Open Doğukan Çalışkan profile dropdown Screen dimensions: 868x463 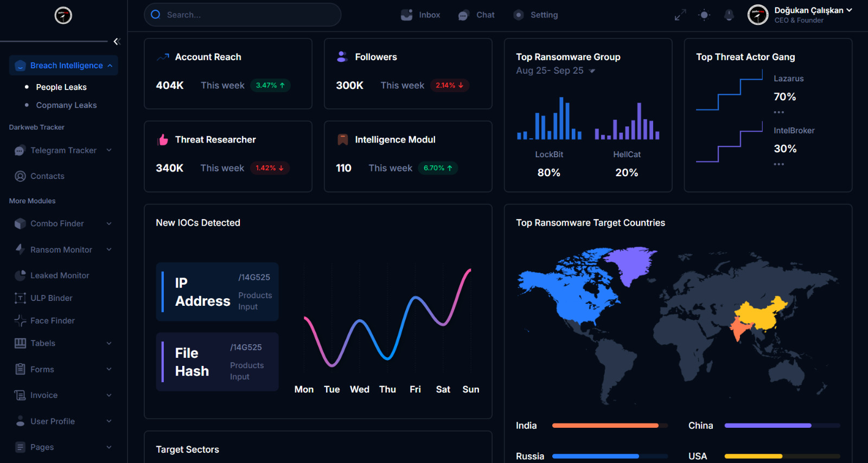tap(800, 15)
